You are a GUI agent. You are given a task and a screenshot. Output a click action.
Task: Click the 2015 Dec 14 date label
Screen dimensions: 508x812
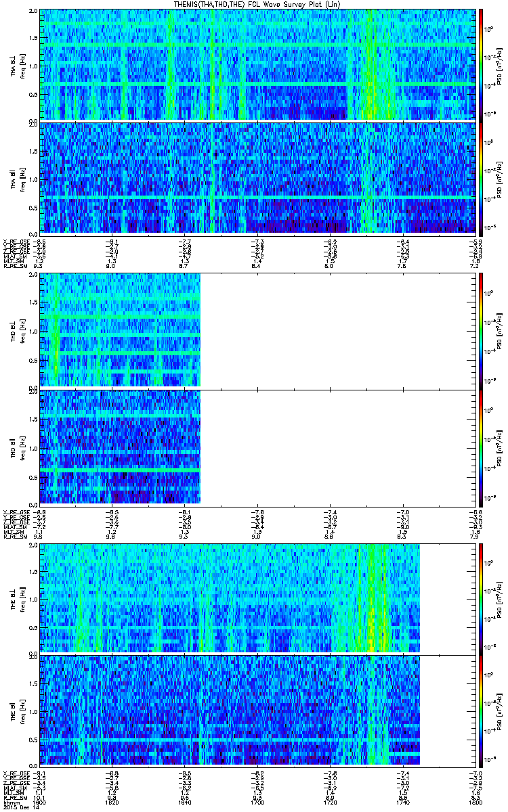[16, 807]
